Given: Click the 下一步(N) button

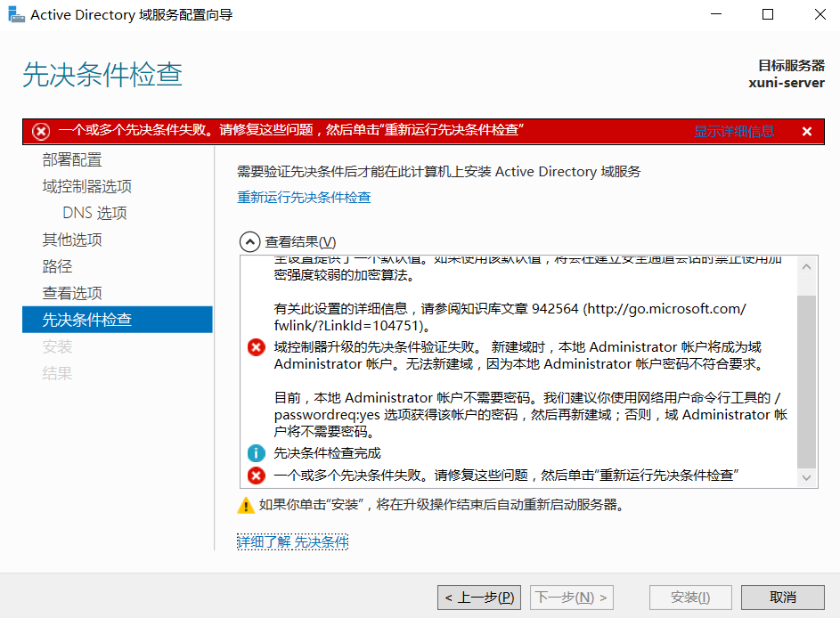Looking at the screenshot, I should [572, 598].
